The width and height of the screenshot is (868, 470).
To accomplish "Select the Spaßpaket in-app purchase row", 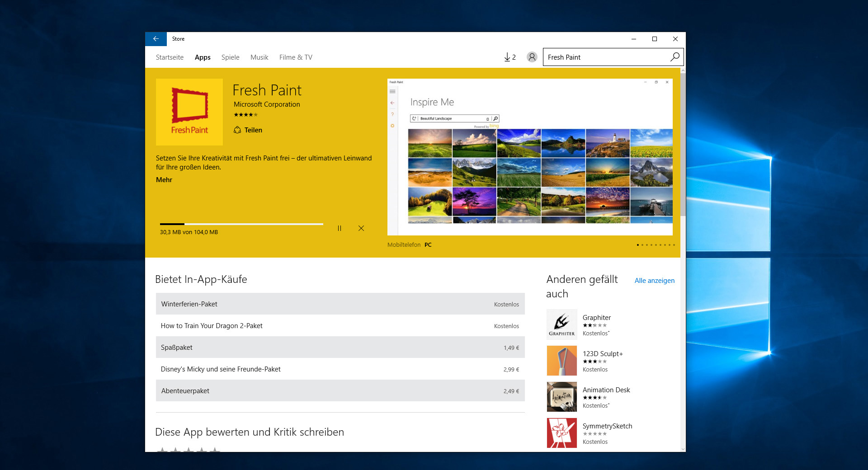I will (340, 348).
